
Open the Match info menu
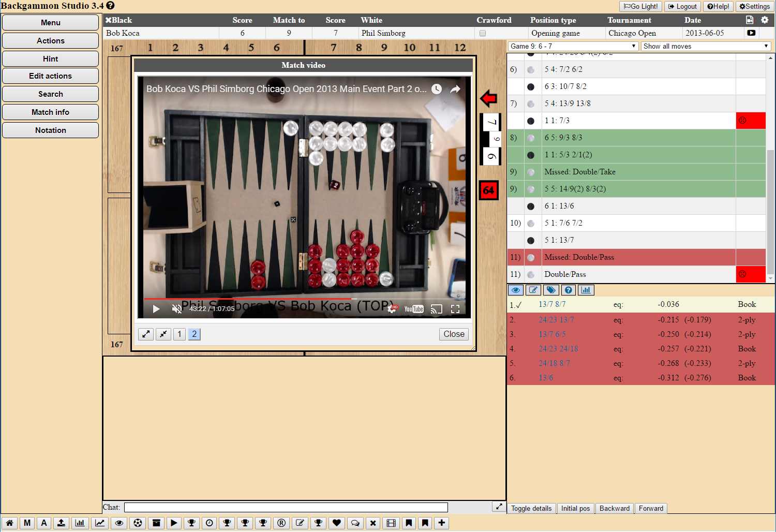[x=50, y=112]
